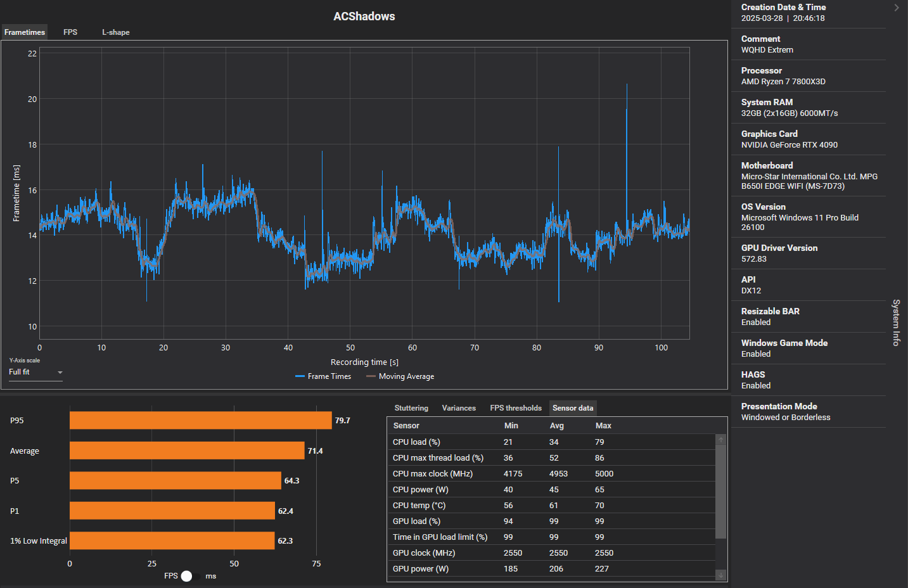Click the Max column header
Viewport: 908px width, 588px height.
click(x=603, y=426)
